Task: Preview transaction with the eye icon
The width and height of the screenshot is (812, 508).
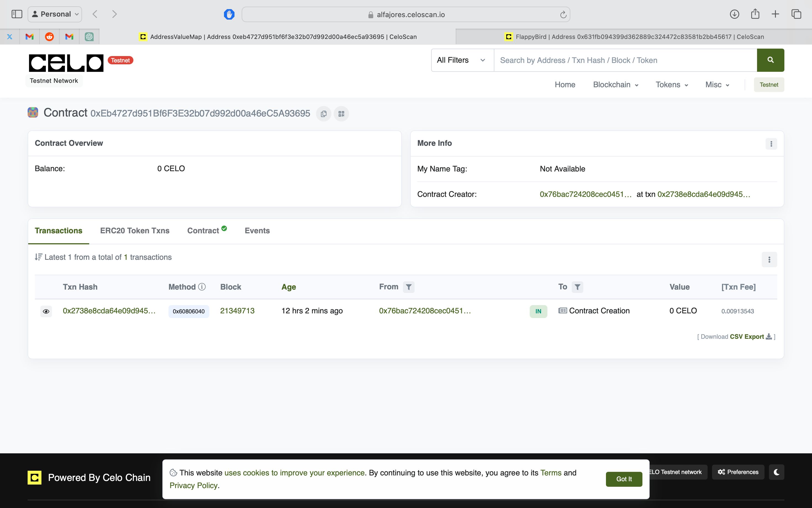Action: coord(46,311)
